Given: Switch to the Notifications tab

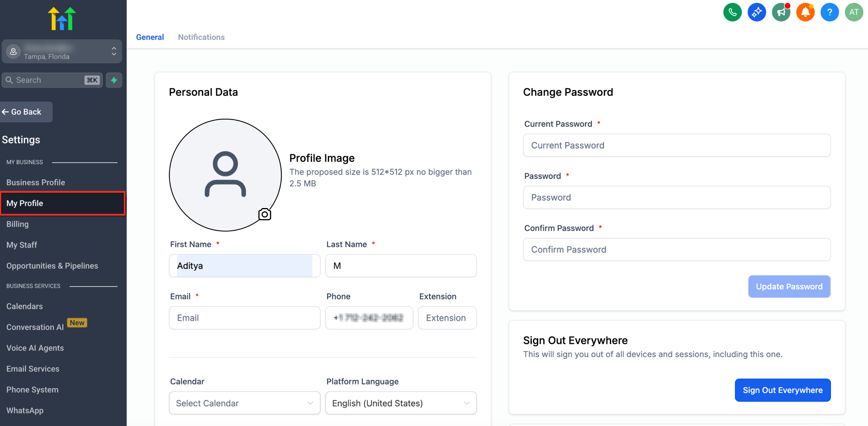Looking at the screenshot, I should 201,37.
